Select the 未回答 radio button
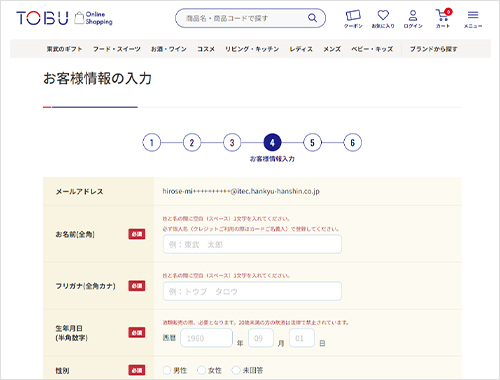The height and width of the screenshot is (380, 500). (x=236, y=370)
